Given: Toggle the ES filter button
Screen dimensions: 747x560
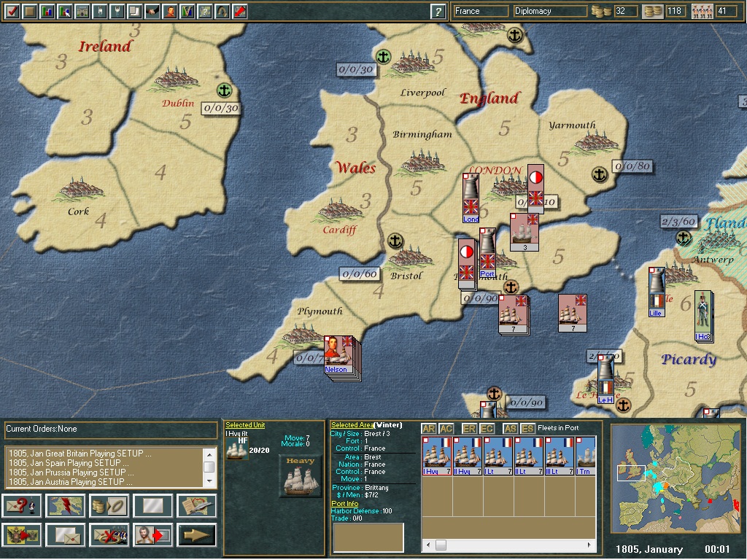Looking at the screenshot, I should [x=527, y=429].
